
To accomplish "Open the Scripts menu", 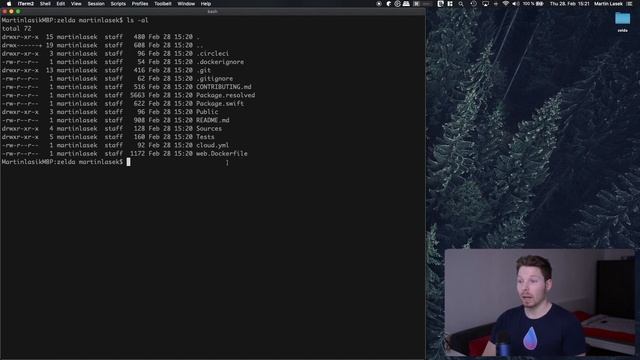I will point(118,4).
